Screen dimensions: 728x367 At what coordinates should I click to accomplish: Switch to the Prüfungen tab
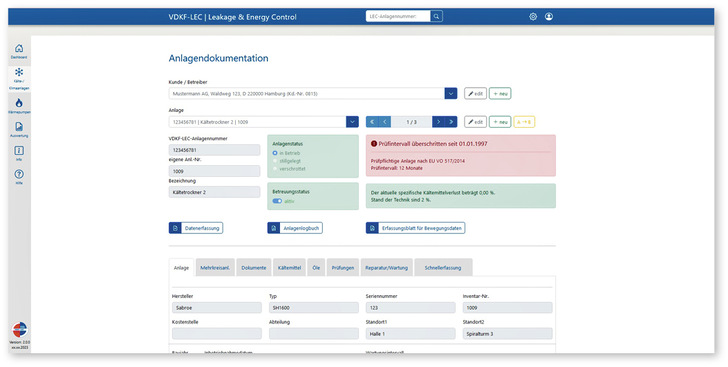click(343, 268)
